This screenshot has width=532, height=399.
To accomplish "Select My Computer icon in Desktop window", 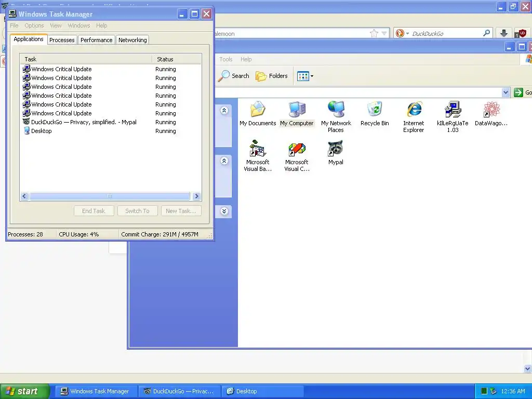I will (x=297, y=114).
